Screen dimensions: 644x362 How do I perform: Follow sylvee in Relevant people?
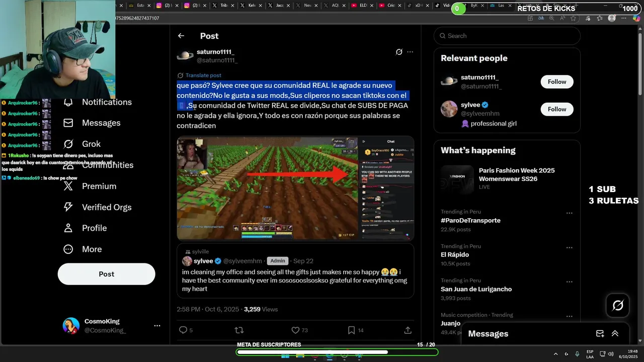[557, 109]
